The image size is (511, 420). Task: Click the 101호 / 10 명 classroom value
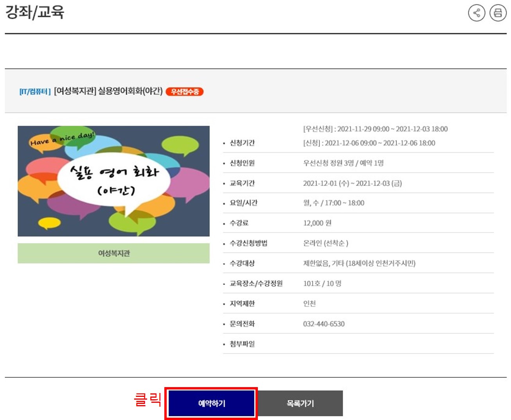click(322, 283)
